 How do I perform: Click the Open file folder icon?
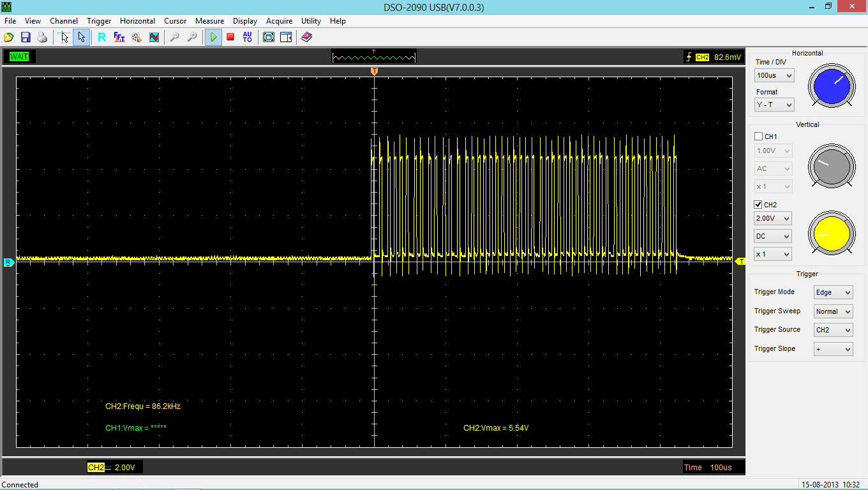click(9, 38)
